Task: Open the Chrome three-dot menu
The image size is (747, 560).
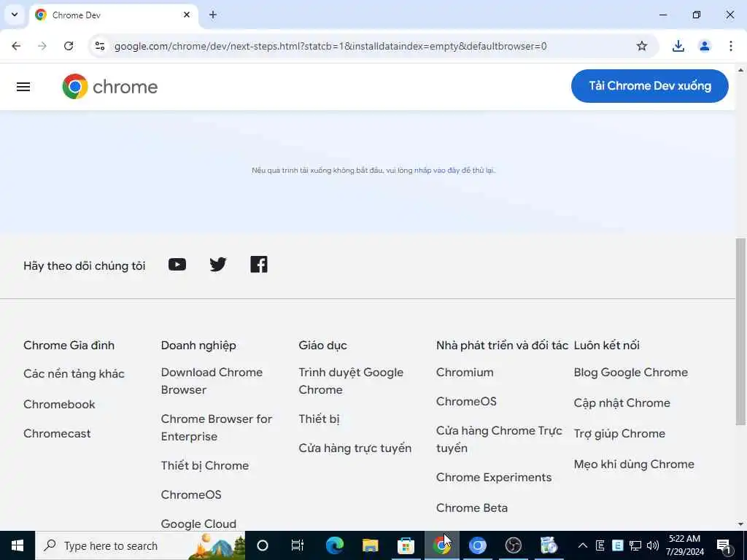Action: pyautogui.click(x=730, y=46)
